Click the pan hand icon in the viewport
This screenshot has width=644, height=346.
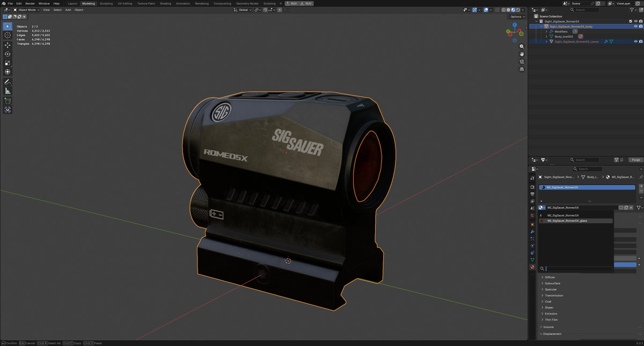(522, 54)
